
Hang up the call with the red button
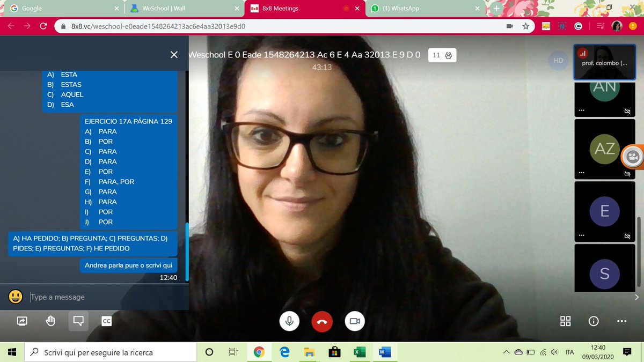click(322, 321)
